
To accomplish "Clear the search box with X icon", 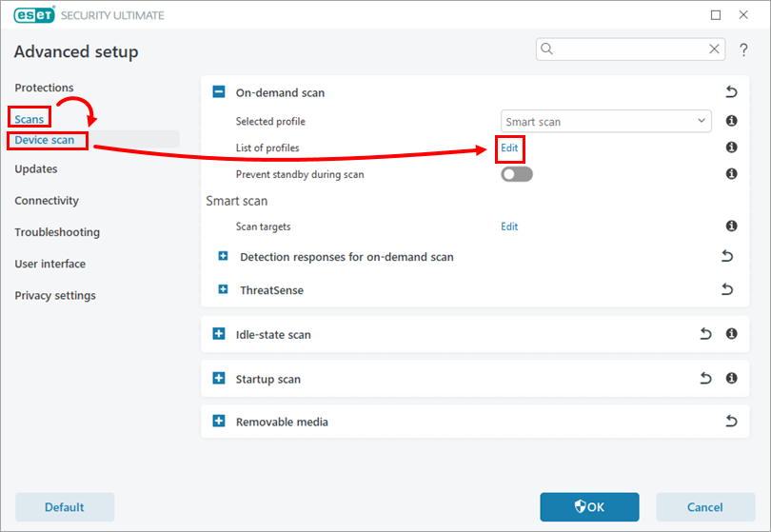I will pyautogui.click(x=715, y=49).
